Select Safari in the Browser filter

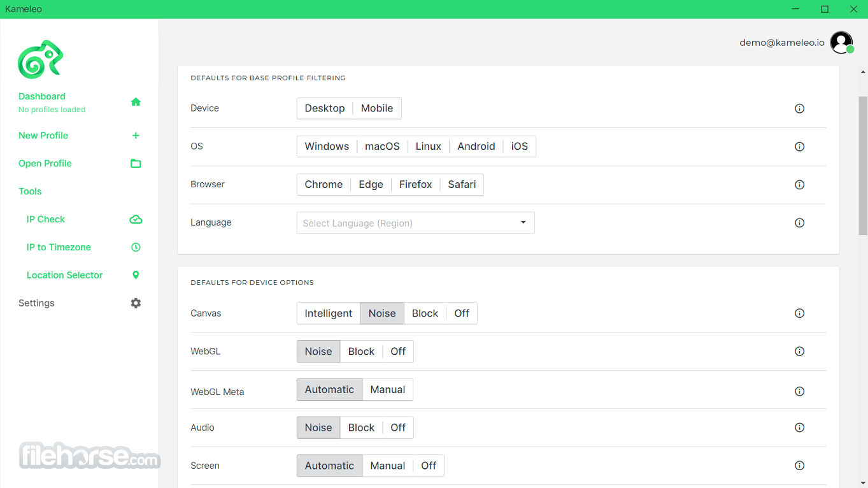[462, 185]
